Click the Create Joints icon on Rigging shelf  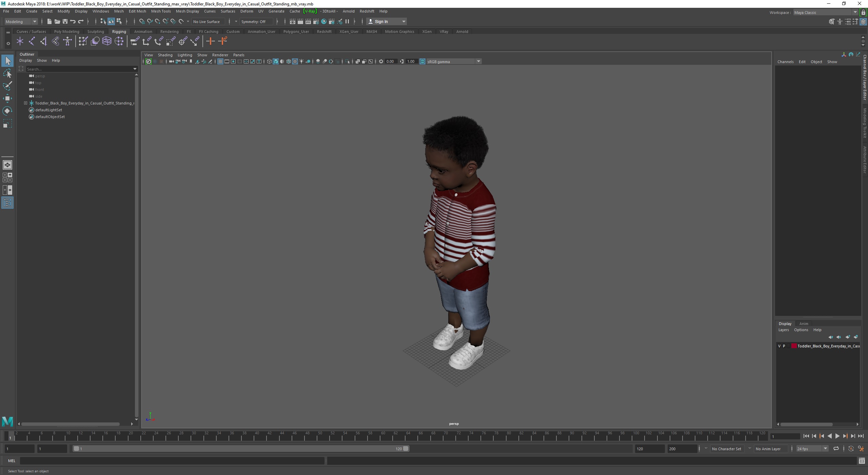point(32,41)
